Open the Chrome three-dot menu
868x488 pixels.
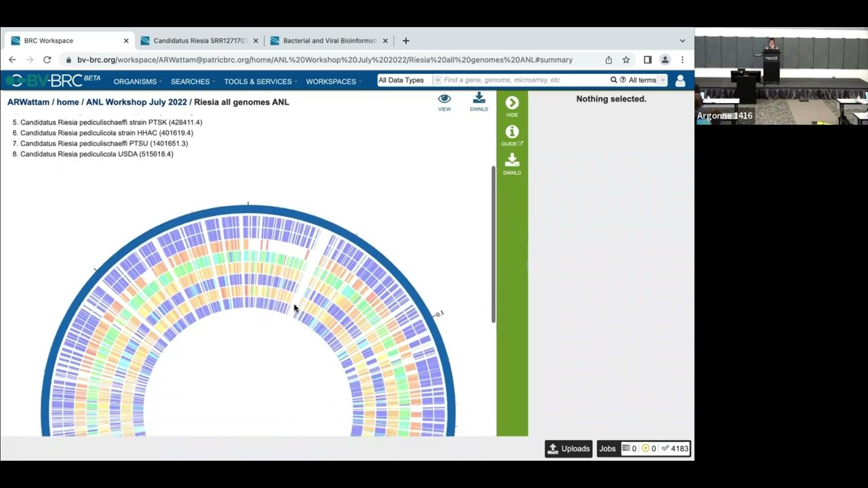click(682, 60)
